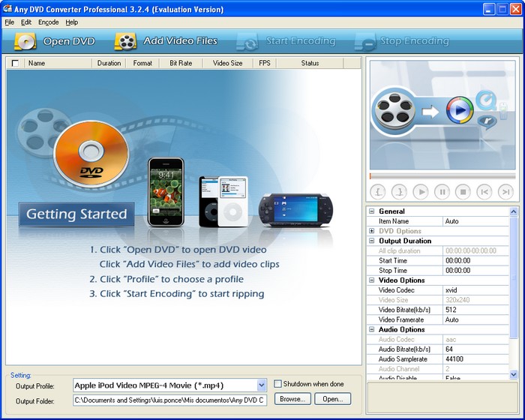Viewport: 525px width, 420px height.
Task: Click the Getting Started banner
Action: click(x=76, y=214)
